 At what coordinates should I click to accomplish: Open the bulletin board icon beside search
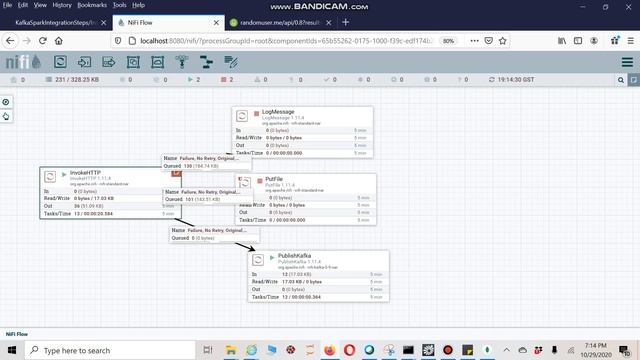[x=633, y=80]
